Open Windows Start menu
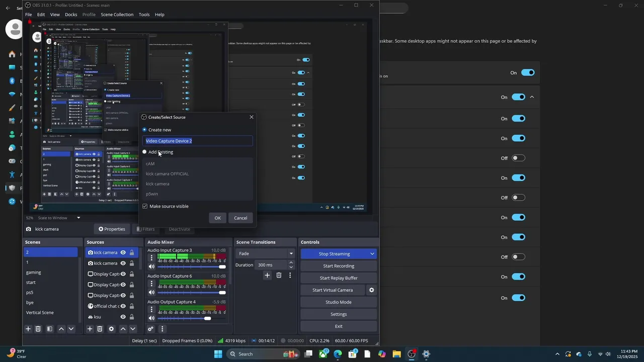This screenshot has width=644, height=362. click(218, 354)
